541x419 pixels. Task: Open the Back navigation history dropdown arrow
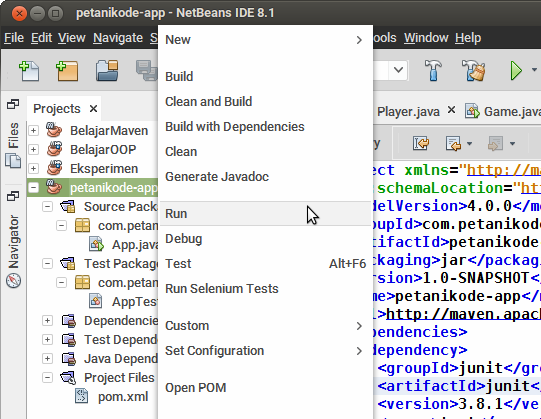[x=469, y=144]
